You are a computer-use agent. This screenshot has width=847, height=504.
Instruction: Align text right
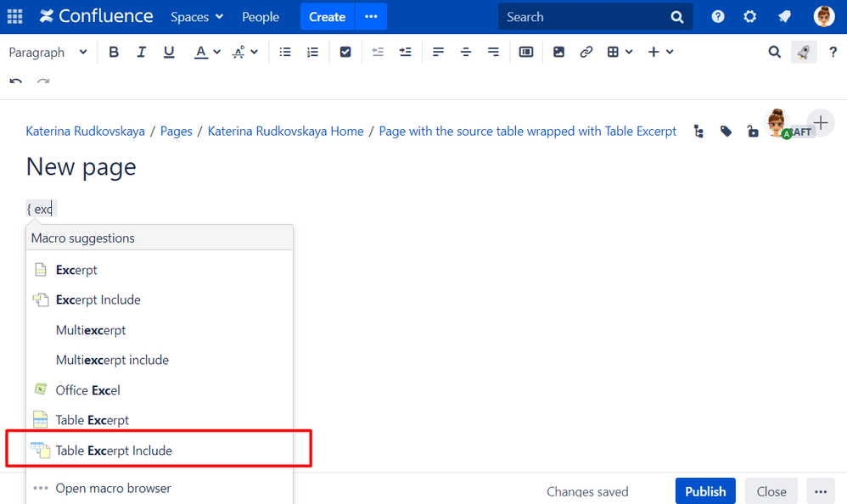[x=493, y=52]
